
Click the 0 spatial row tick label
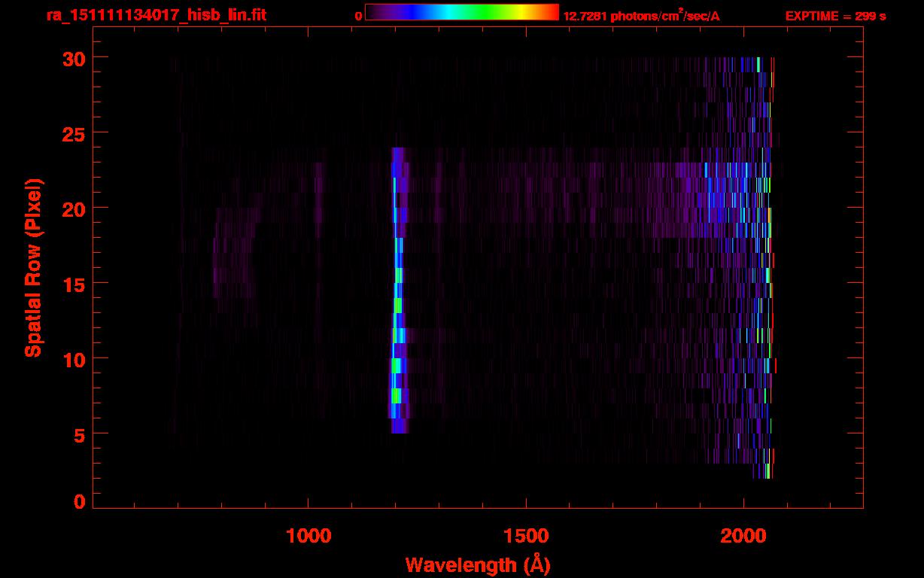tap(80, 501)
